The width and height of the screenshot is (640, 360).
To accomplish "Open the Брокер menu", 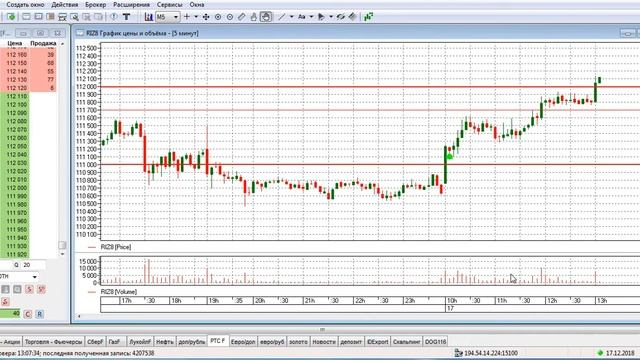I will coord(96,4).
